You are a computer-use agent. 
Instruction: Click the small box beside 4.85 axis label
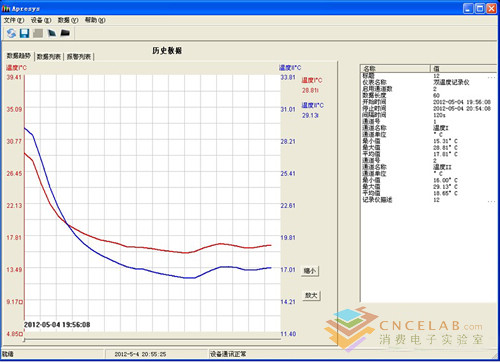click(21, 334)
